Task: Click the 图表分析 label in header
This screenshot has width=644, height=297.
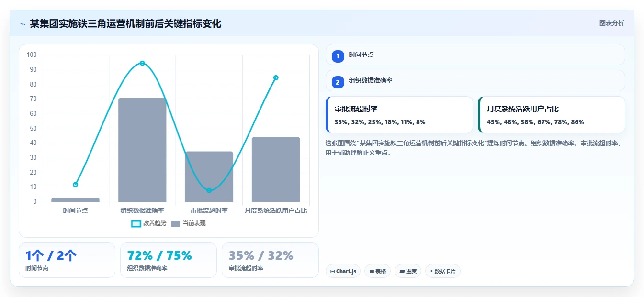Action: [612, 23]
